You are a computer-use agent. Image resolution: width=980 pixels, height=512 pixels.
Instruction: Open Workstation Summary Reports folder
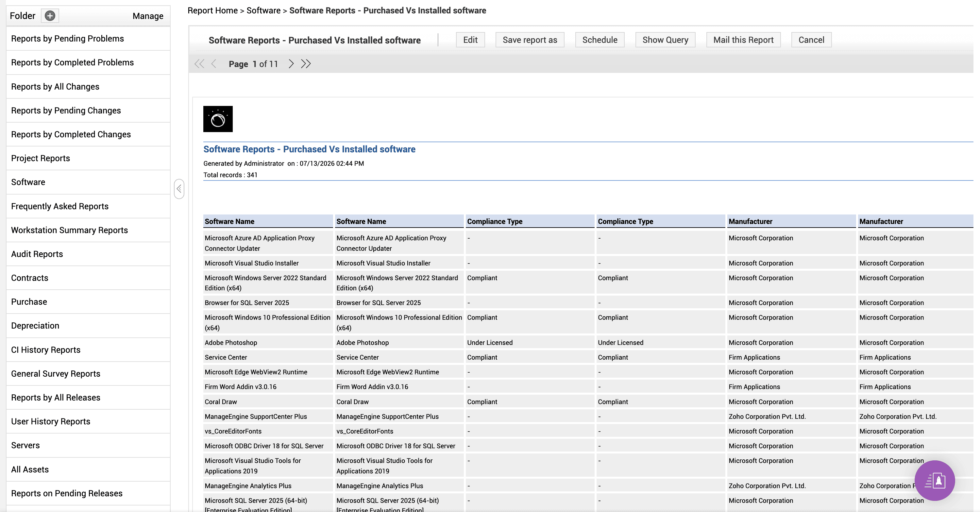tap(88, 230)
